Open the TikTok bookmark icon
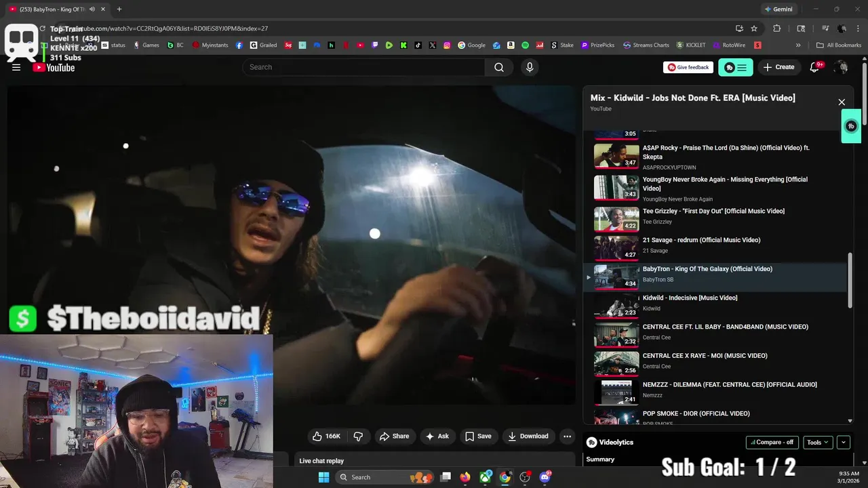This screenshot has height=488, width=868. coord(418,45)
